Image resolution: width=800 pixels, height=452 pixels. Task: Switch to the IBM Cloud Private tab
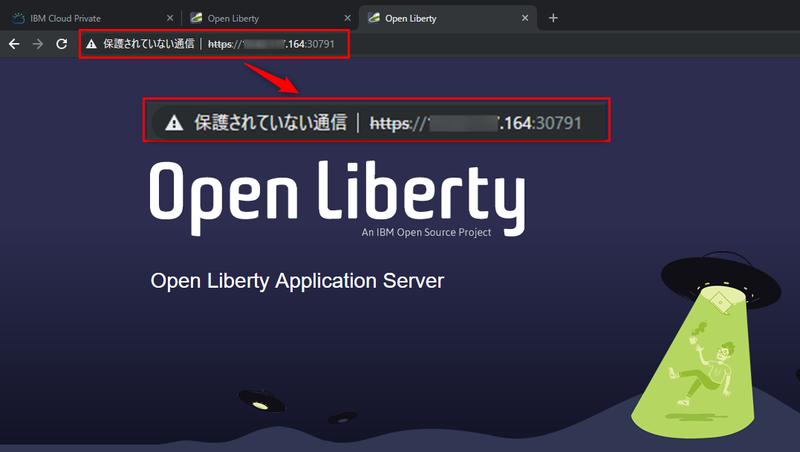(91, 18)
